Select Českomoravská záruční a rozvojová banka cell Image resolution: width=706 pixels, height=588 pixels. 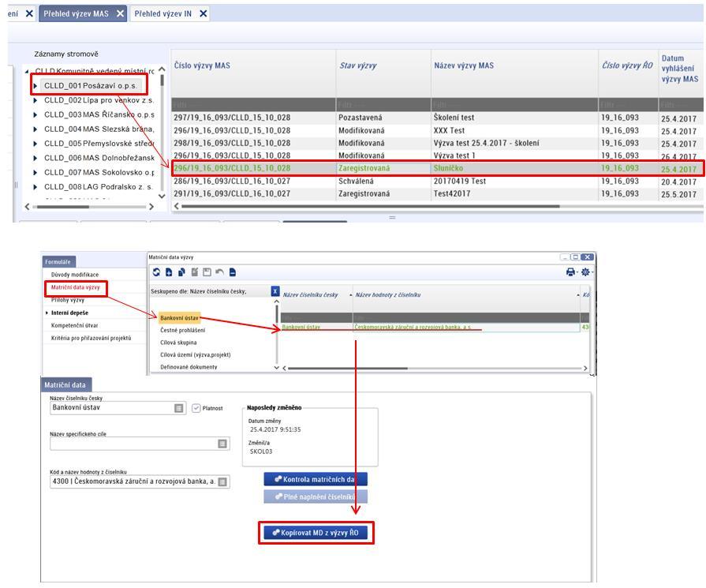tap(466, 327)
